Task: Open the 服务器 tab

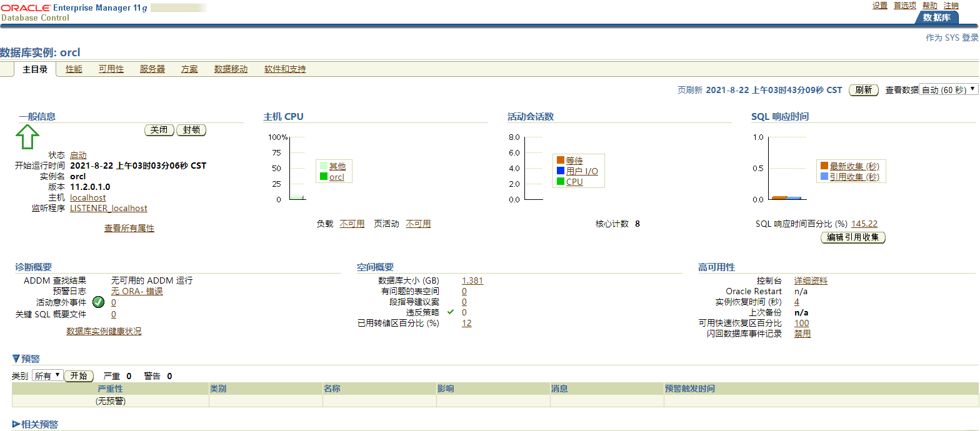Action: click(152, 69)
